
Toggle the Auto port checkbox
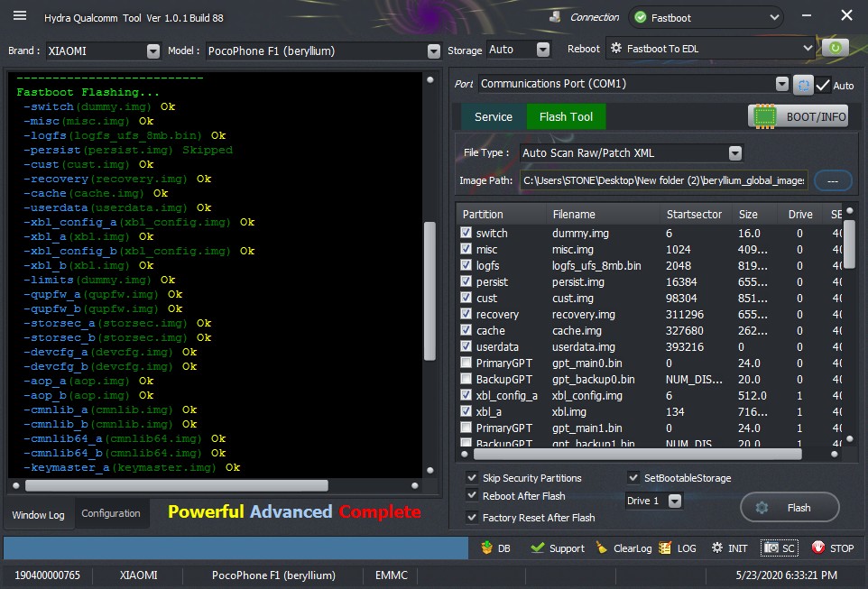pos(823,85)
